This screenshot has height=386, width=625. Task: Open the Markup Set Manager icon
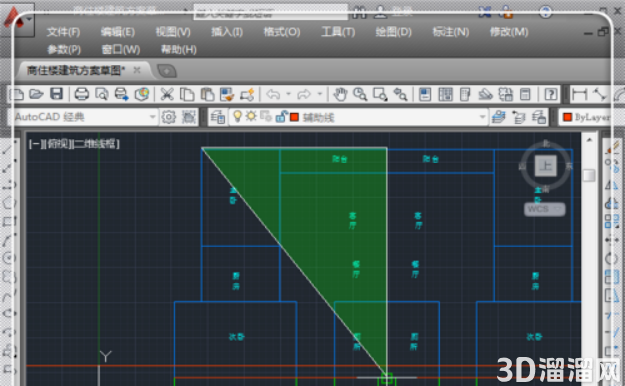[x=505, y=95]
